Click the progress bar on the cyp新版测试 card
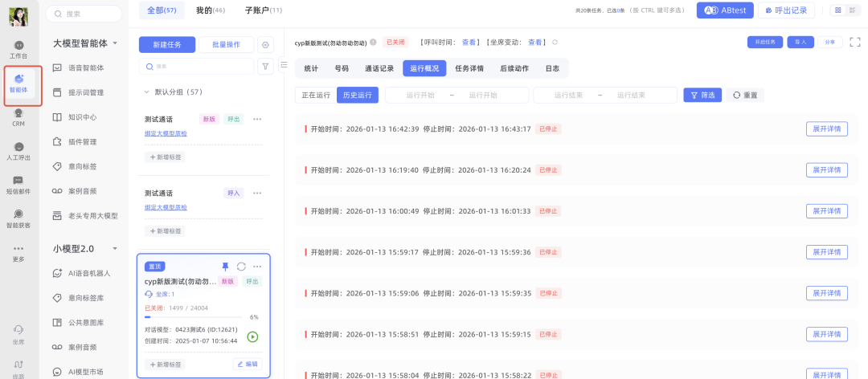Screen dimensions: 868x379 click(x=193, y=317)
